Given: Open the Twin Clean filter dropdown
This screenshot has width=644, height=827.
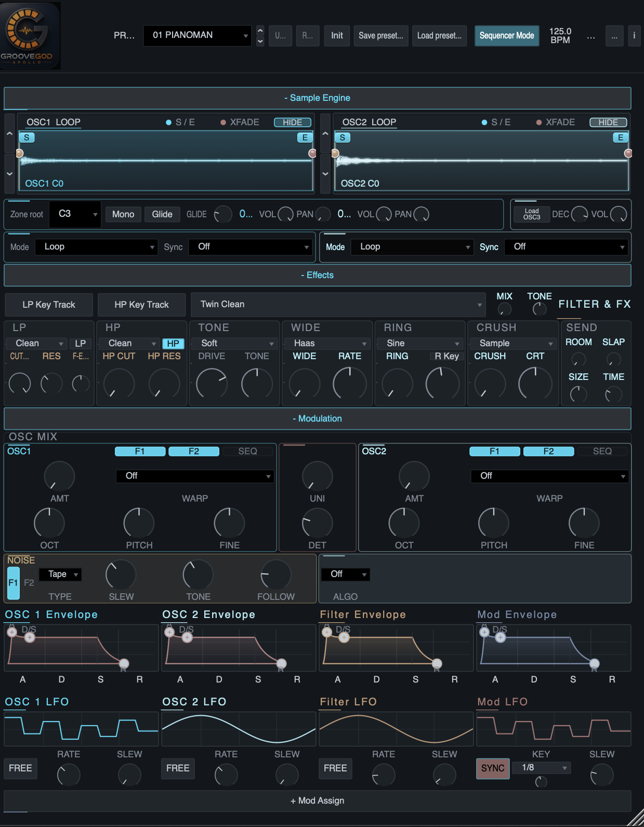Looking at the screenshot, I should pos(338,305).
